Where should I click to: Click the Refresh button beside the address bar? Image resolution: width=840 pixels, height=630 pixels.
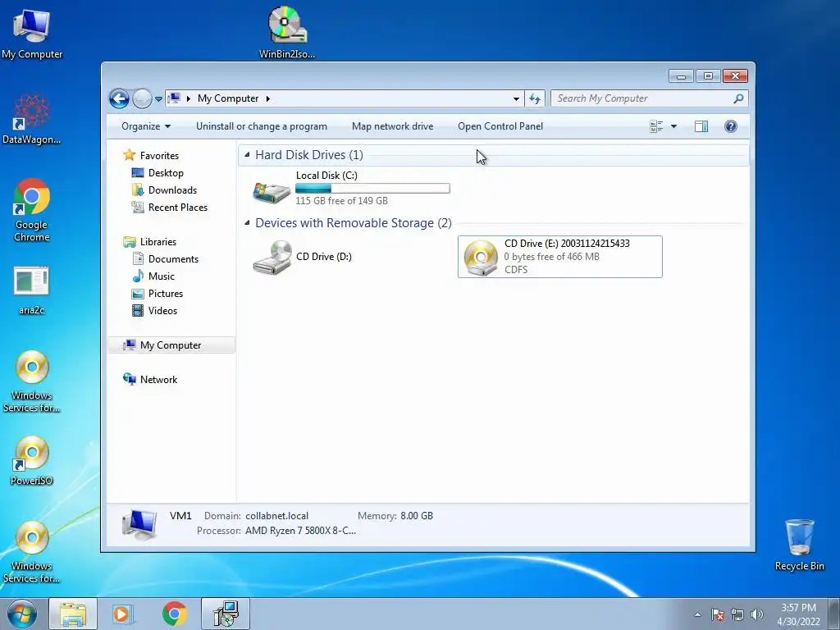[x=535, y=98]
